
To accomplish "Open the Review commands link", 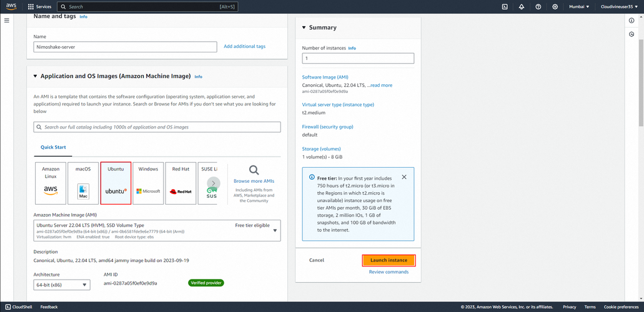I will [x=389, y=272].
